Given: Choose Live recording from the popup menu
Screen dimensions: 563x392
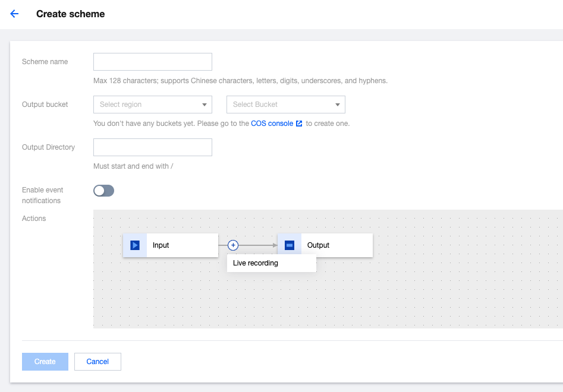Looking at the screenshot, I should click(256, 263).
